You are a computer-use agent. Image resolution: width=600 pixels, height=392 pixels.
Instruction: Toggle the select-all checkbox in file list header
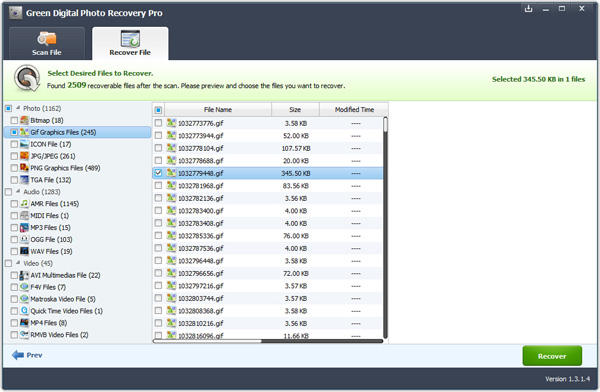coord(158,110)
